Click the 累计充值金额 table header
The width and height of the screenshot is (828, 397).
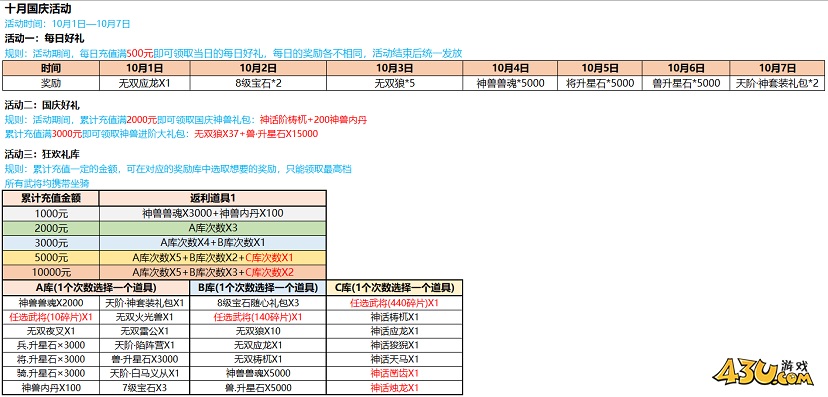[51, 198]
